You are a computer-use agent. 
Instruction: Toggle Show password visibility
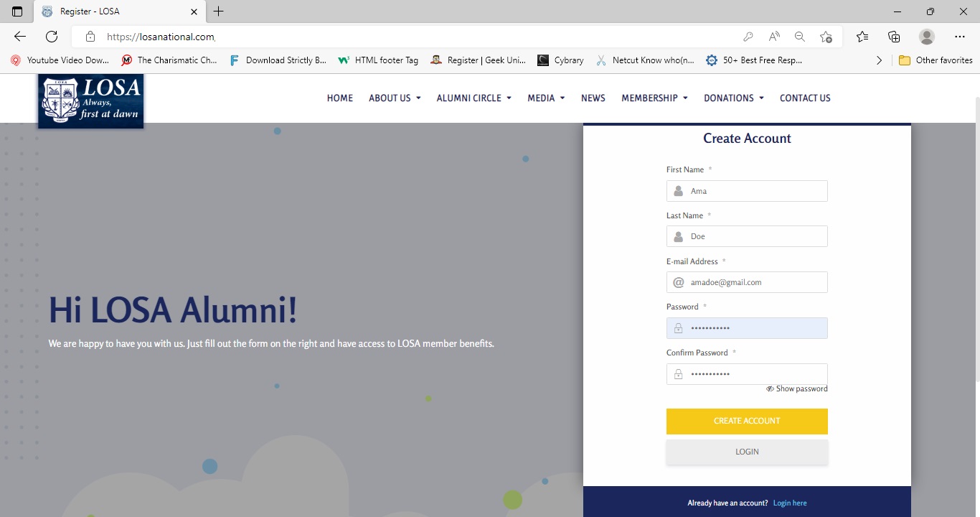pos(796,388)
